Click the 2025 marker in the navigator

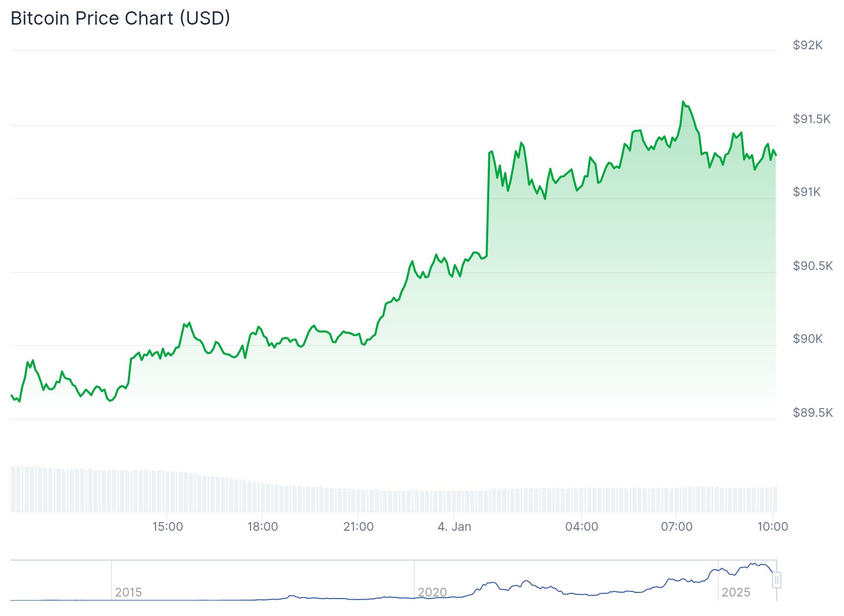(736, 592)
